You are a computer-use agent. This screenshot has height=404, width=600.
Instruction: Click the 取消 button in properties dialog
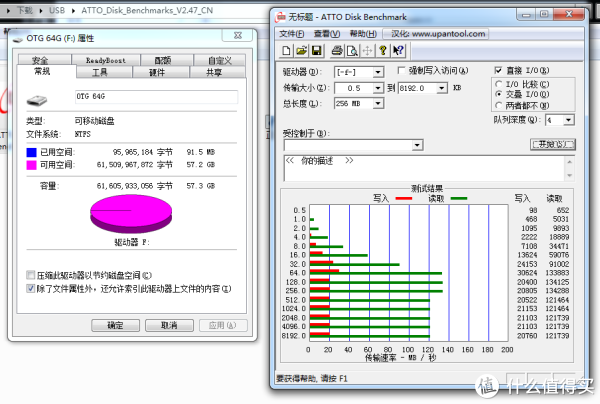pyautogui.click(x=169, y=326)
